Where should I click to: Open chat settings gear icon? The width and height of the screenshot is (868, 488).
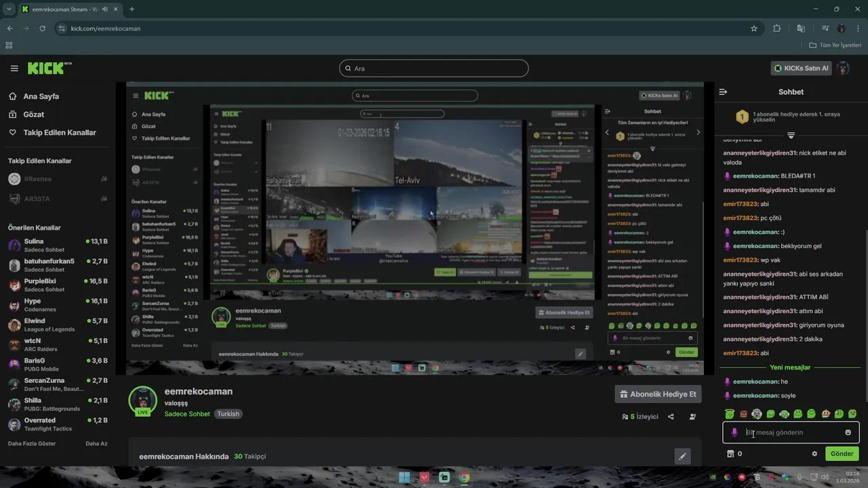tap(814, 454)
